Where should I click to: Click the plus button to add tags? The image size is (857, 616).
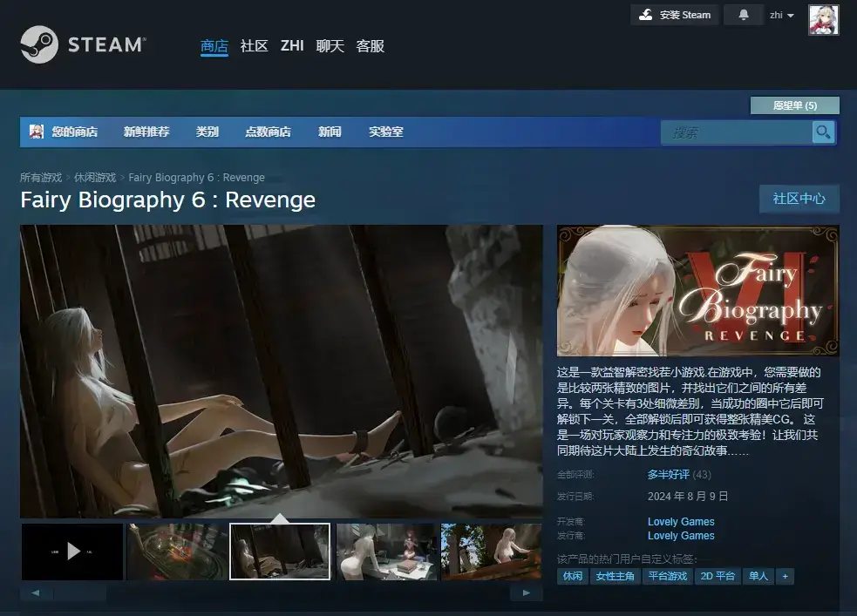[x=785, y=576]
